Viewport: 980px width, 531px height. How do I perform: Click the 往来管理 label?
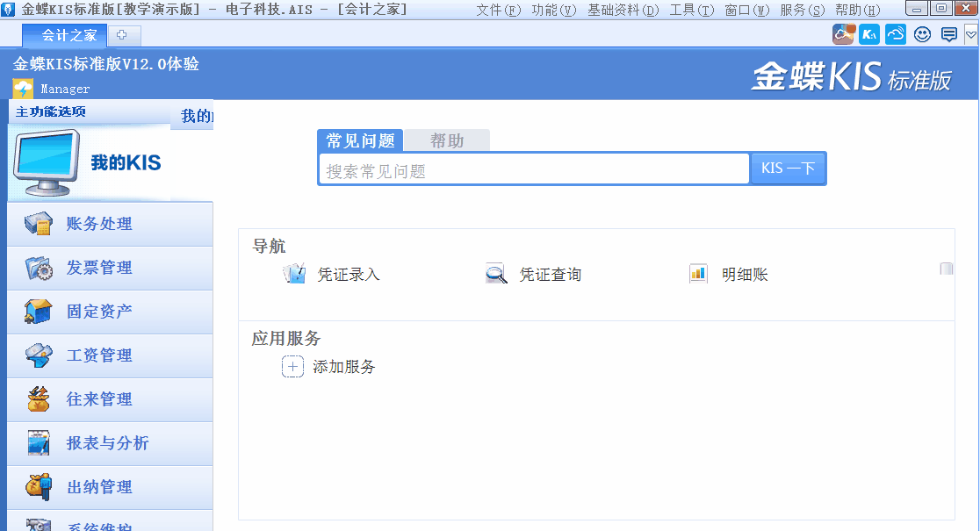99,399
